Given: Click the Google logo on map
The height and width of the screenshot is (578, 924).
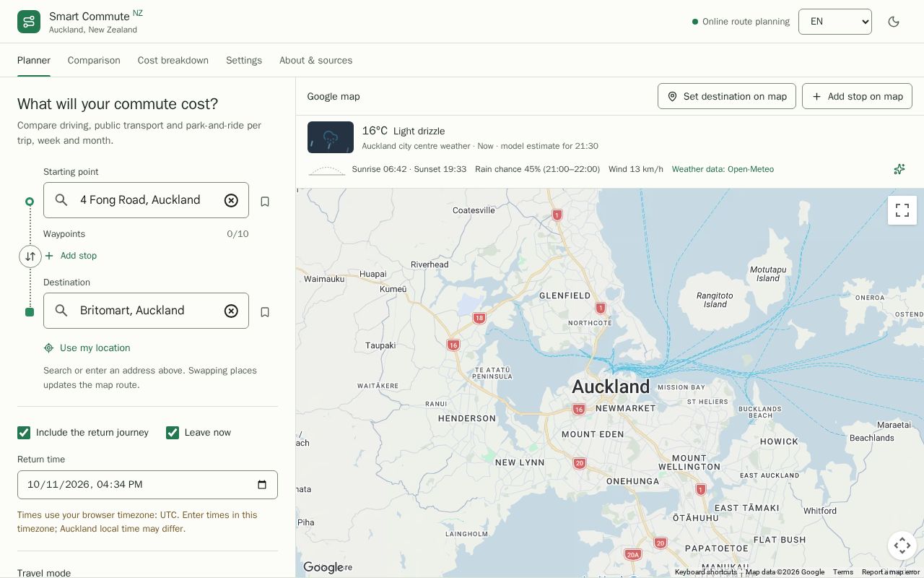Looking at the screenshot, I should (323, 568).
